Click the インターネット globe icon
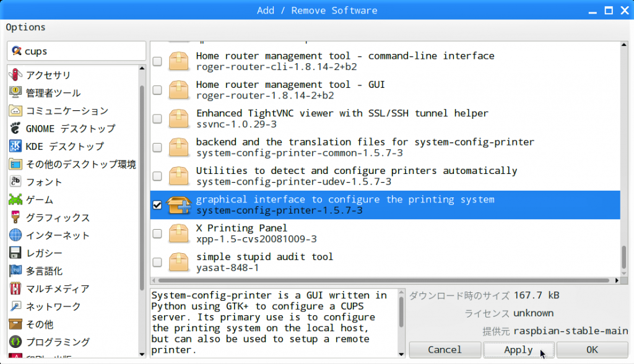Image resolution: width=634 pixels, height=364 pixels. [15, 235]
